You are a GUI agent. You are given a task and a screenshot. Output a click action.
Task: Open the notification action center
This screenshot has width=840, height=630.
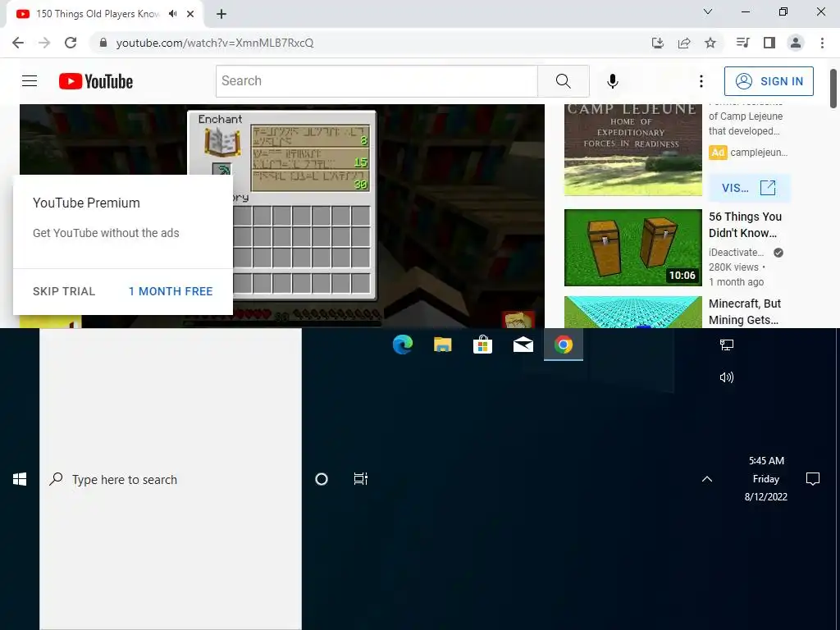coord(813,479)
